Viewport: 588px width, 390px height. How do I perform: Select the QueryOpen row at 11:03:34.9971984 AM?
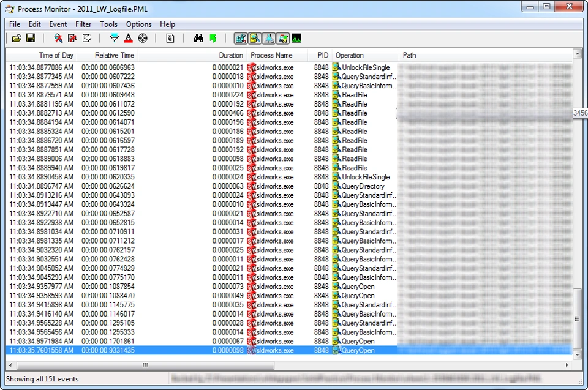[288, 341]
